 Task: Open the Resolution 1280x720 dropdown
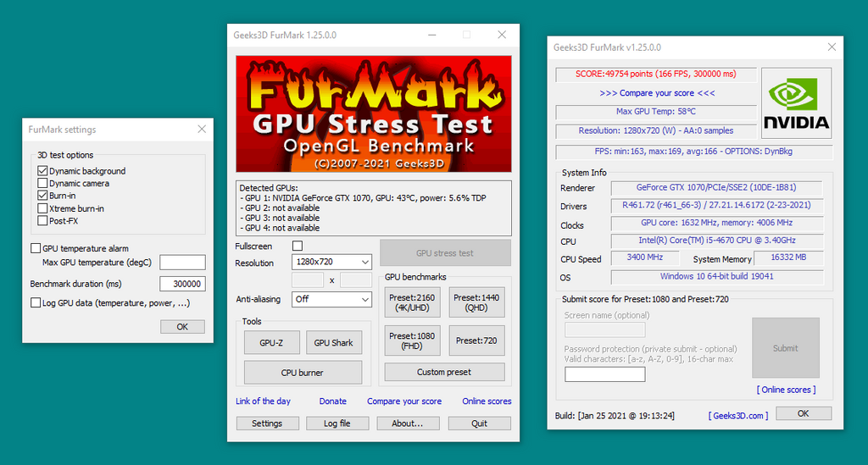point(331,262)
